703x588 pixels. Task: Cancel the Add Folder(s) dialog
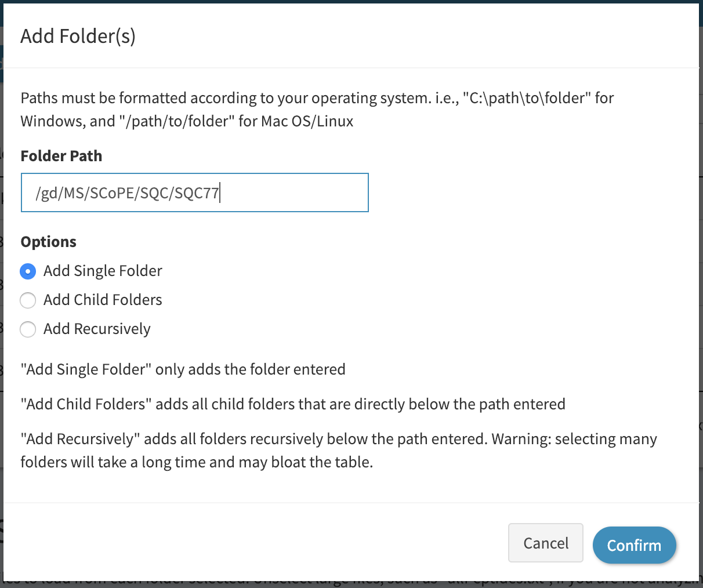click(x=546, y=543)
